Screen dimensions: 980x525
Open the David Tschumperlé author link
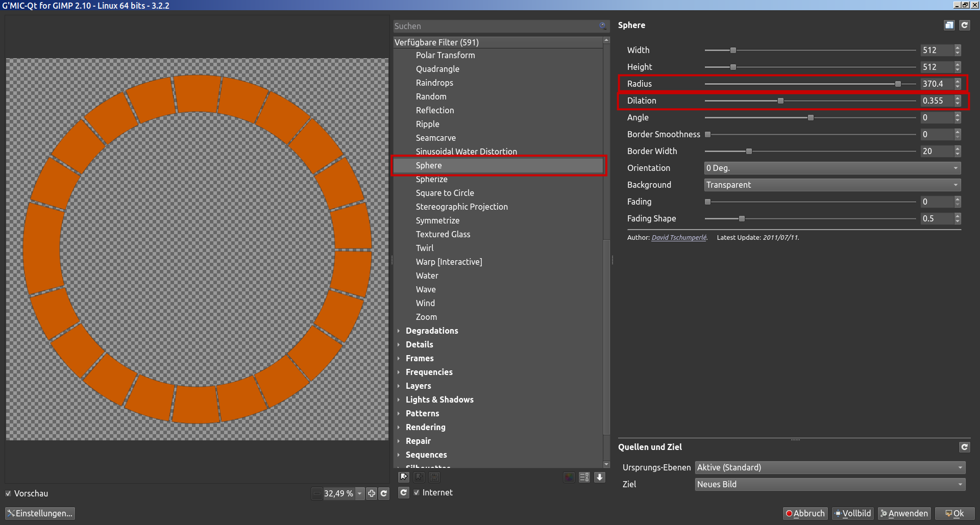(x=679, y=237)
